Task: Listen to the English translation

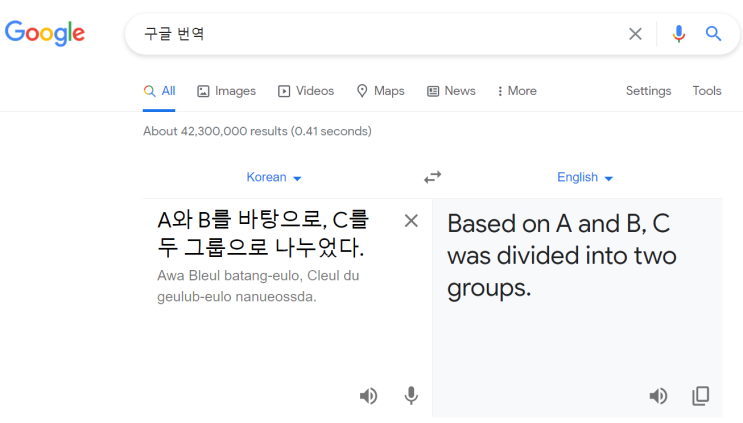Action: 658,396
